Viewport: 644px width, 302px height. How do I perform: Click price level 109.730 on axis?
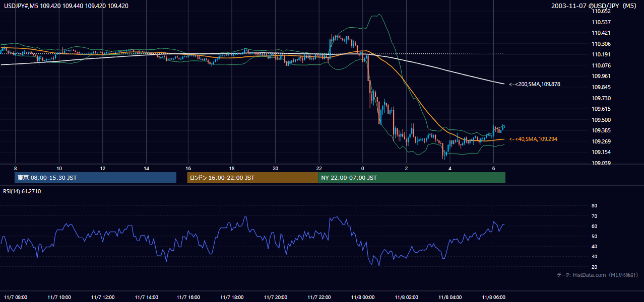pos(601,98)
